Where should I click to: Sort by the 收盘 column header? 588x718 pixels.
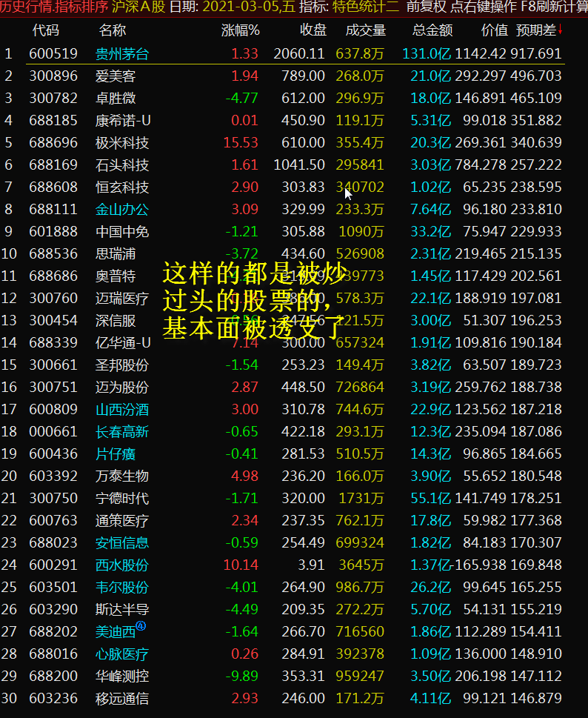click(313, 30)
